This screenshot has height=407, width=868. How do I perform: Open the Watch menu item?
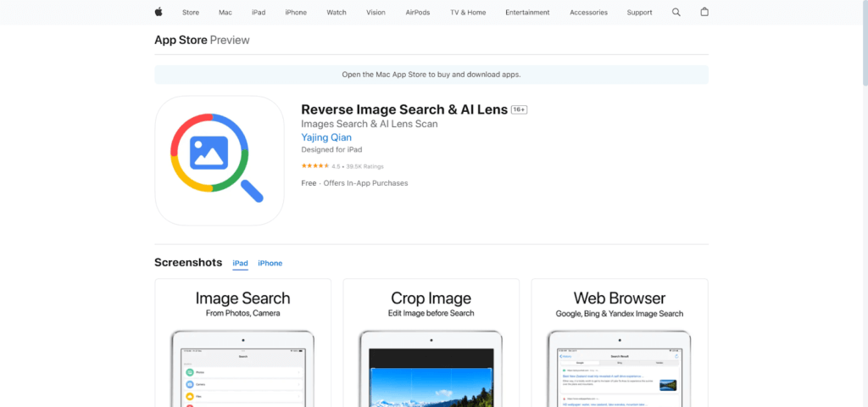[x=337, y=13]
